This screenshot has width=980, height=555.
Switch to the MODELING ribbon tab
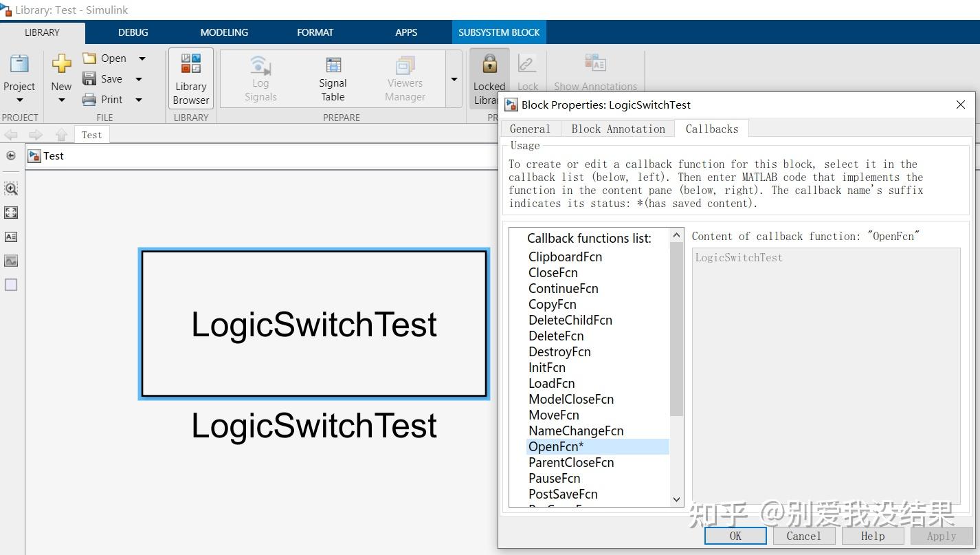pyautogui.click(x=224, y=32)
